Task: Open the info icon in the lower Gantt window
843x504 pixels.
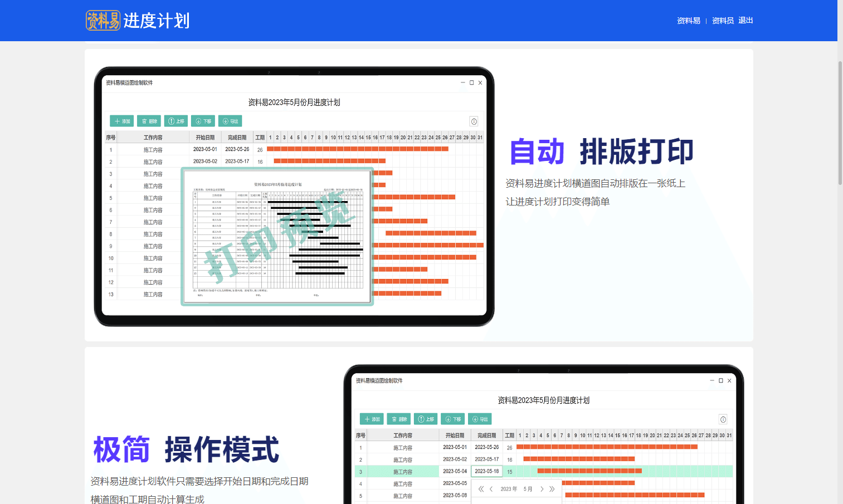Action: point(723,419)
